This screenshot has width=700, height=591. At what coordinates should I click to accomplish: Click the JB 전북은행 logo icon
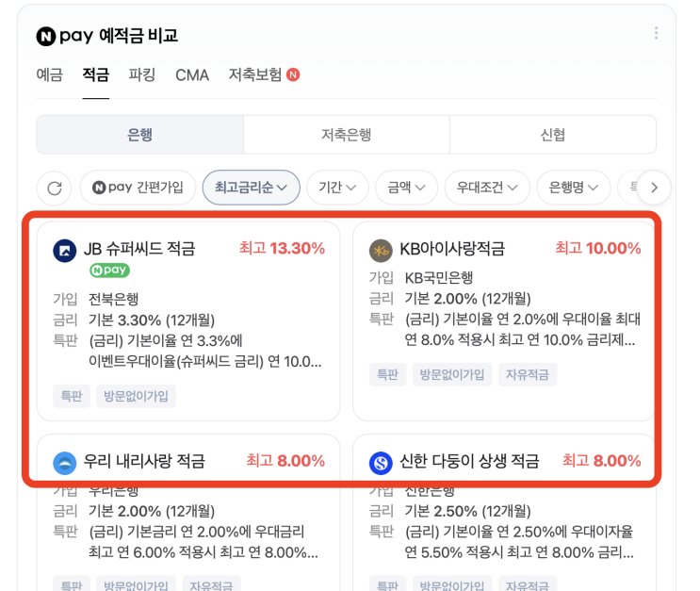[x=65, y=251]
